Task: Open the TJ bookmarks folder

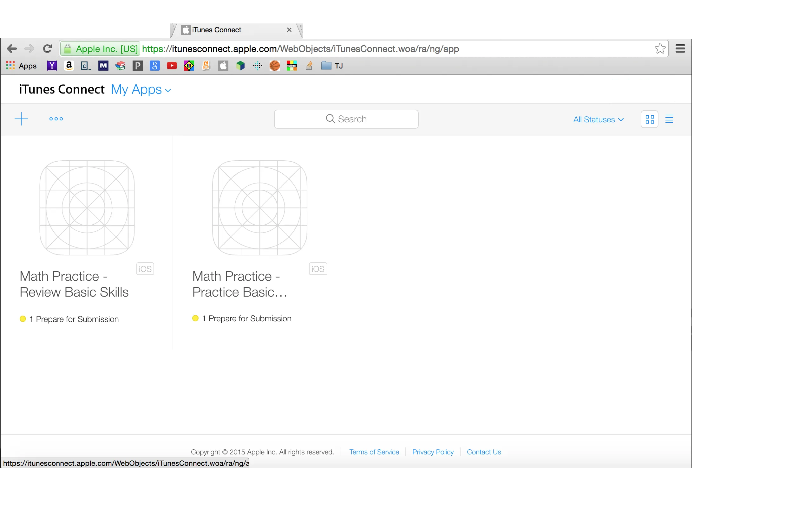Action: (332, 66)
